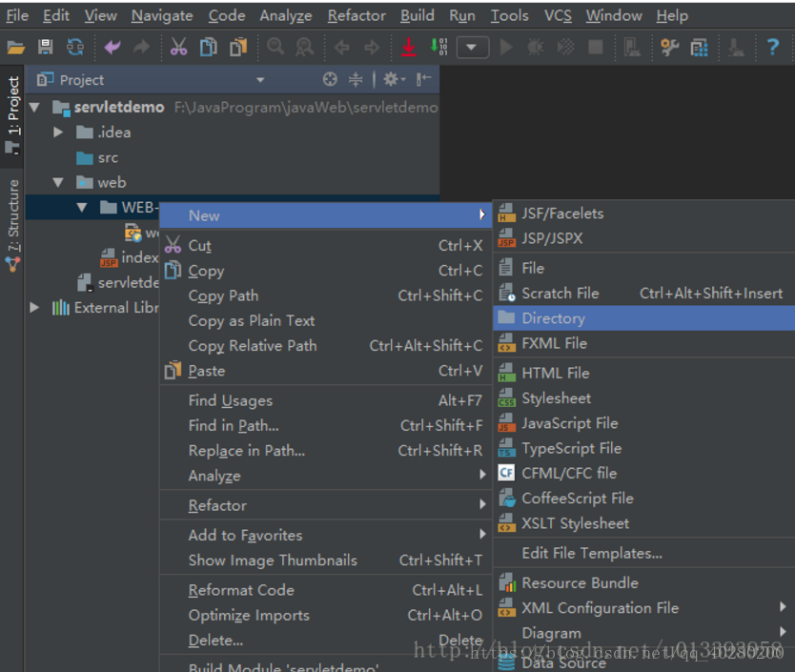Viewport: 795px width, 672px height.
Task: Open the Refactor menu in menu bar
Action: point(357,15)
